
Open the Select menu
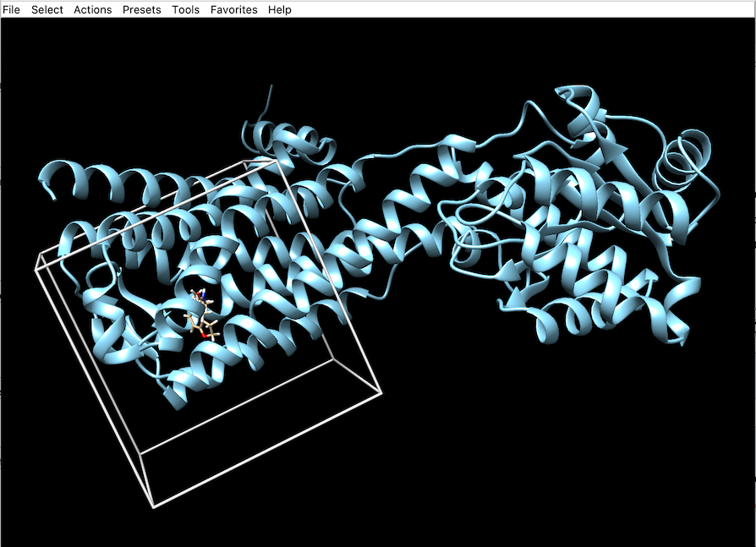(x=47, y=9)
